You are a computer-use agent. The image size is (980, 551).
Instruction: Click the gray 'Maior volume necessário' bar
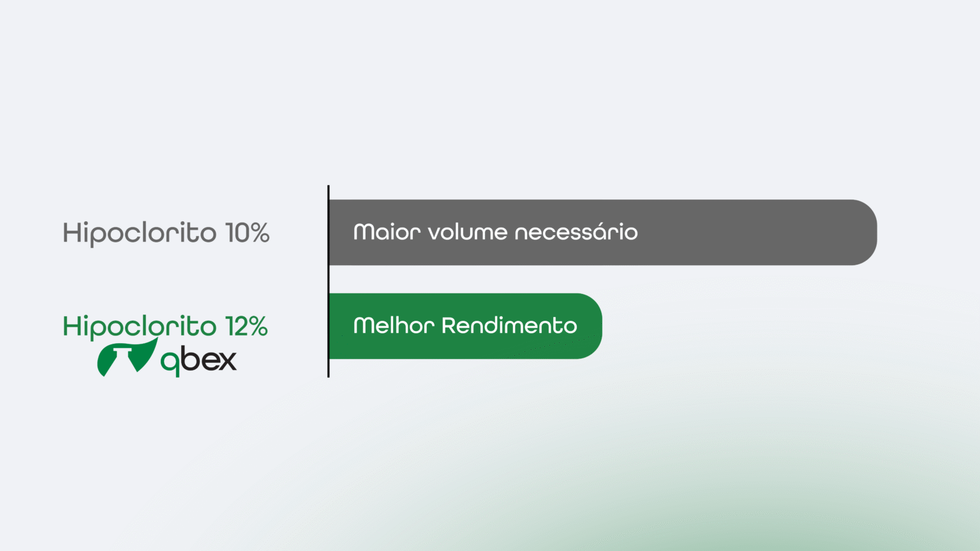click(603, 232)
